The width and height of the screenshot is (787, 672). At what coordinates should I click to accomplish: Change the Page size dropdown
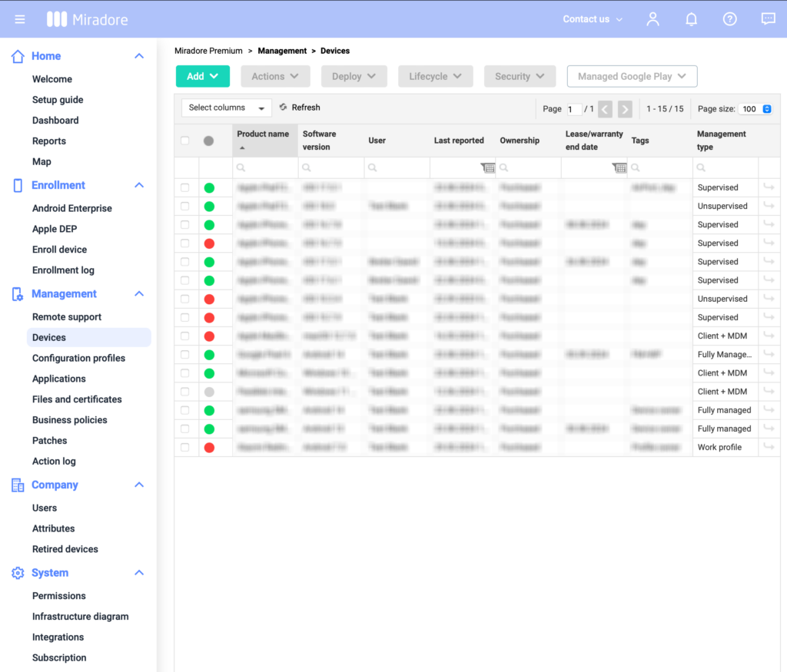click(755, 109)
